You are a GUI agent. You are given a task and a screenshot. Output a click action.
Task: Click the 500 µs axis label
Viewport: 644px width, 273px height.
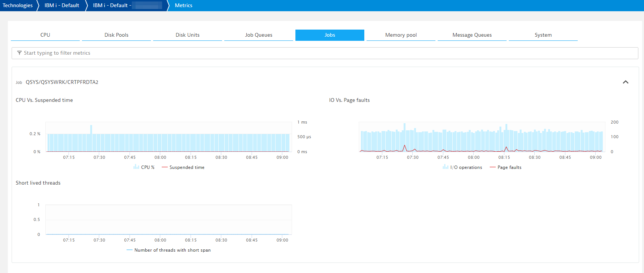point(304,137)
